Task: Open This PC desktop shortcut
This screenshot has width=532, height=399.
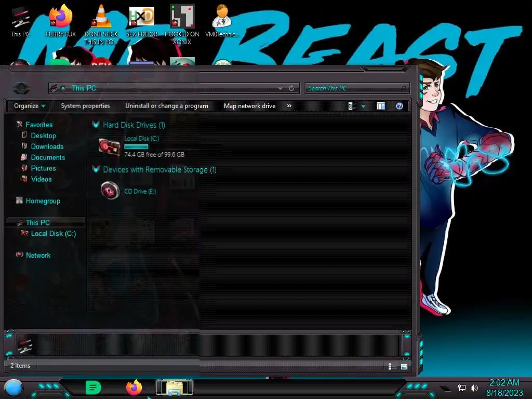Action: (20, 22)
